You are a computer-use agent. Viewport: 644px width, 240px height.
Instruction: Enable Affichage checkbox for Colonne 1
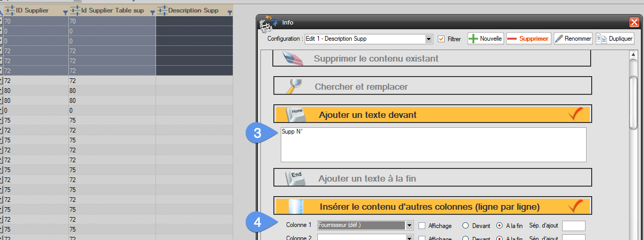pos(422,225)
